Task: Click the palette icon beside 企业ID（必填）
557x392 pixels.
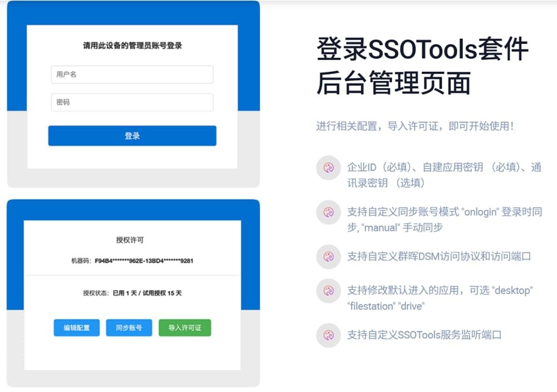Action: (x=329, y=168)
